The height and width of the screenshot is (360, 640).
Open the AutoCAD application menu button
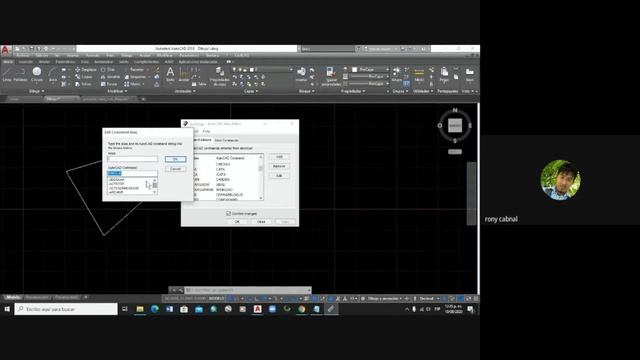pyautogui.click(x=5, y=50)
